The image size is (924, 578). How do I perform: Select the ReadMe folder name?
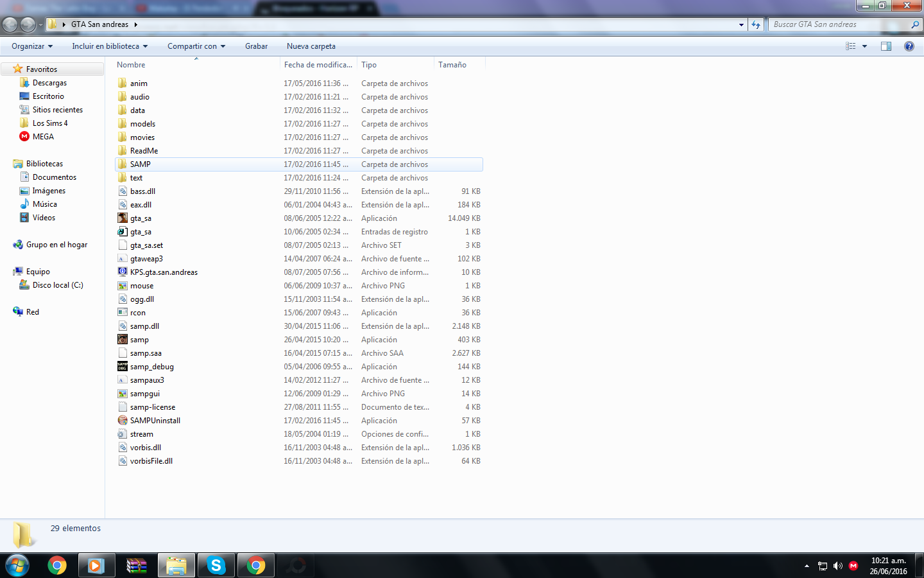[144, 151]
